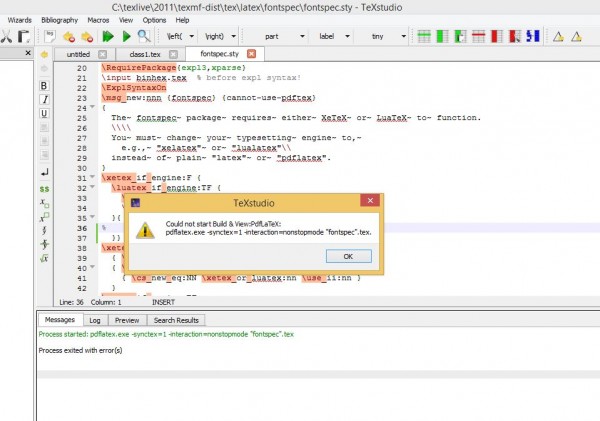Screen dimensions: 600x421
Task: Click the square root icon in sidebar
Action: 45,259
